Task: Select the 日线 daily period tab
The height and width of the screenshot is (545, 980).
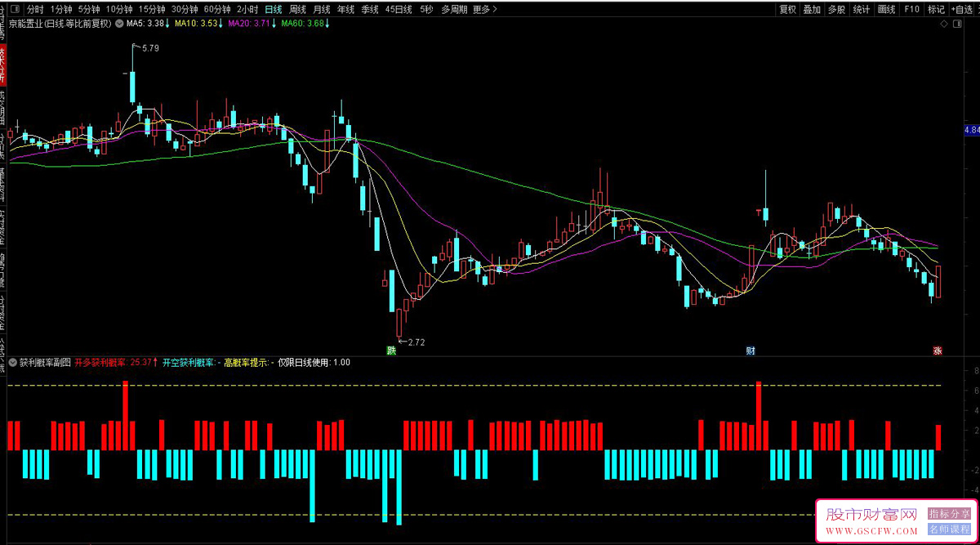Action: [274, 10]
